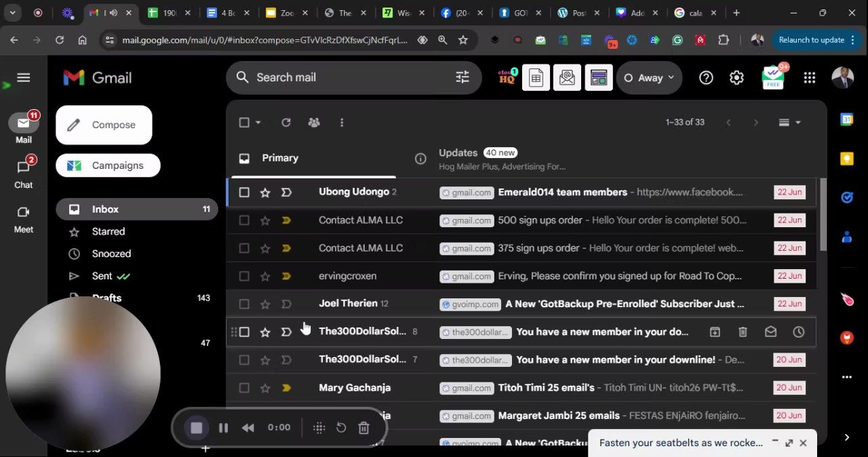Viewport: 868px width, 457px height.
Task: Delete the recording with trash icon
Action: (x=364, y=428)
